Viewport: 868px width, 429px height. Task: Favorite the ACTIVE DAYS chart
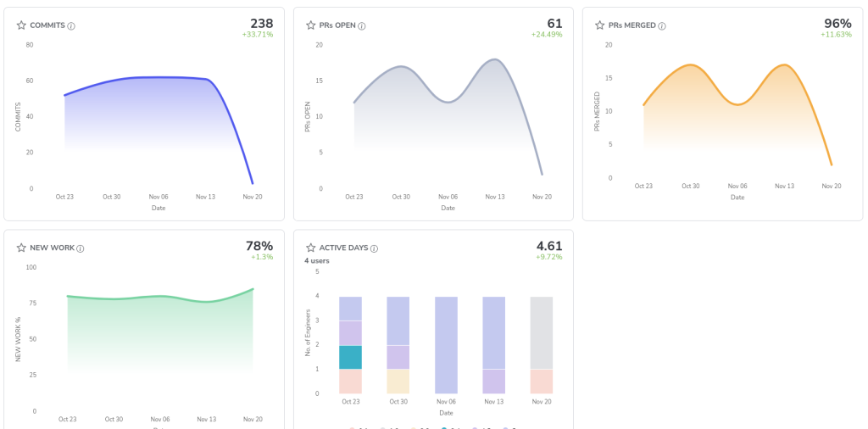tap(311, 248)
